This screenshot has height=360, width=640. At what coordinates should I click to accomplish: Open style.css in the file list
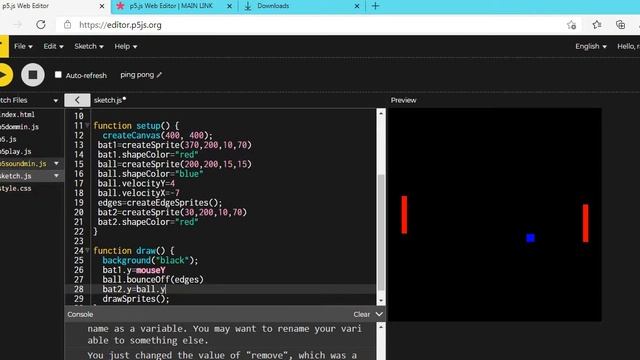[16, 189]
